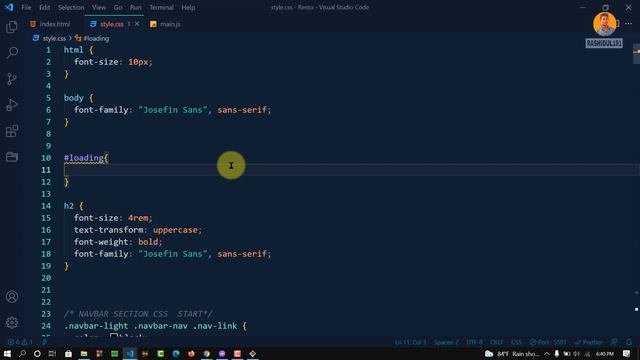Viewport: 640px width, 360px height.
Task: Open the Windows Action Center
Action: pos(627,353)
